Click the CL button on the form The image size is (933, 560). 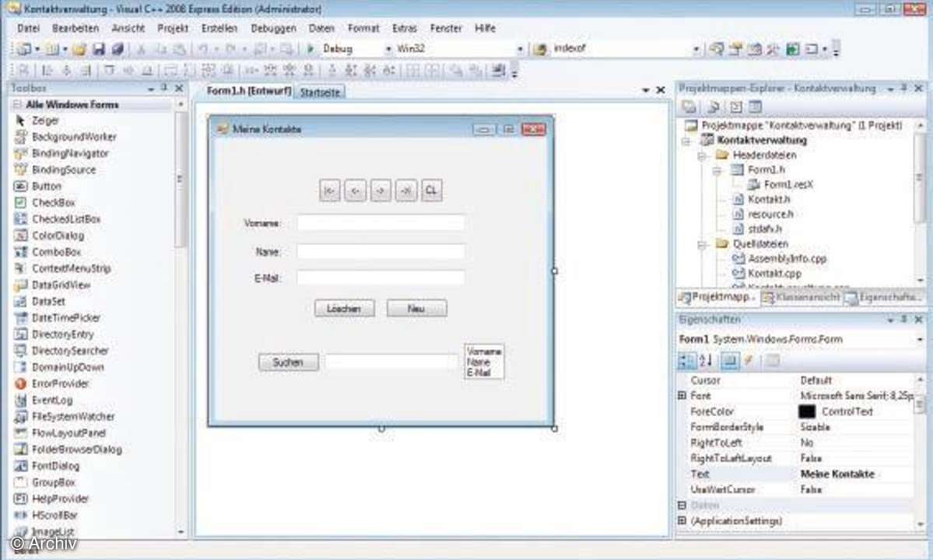(431, 191)
